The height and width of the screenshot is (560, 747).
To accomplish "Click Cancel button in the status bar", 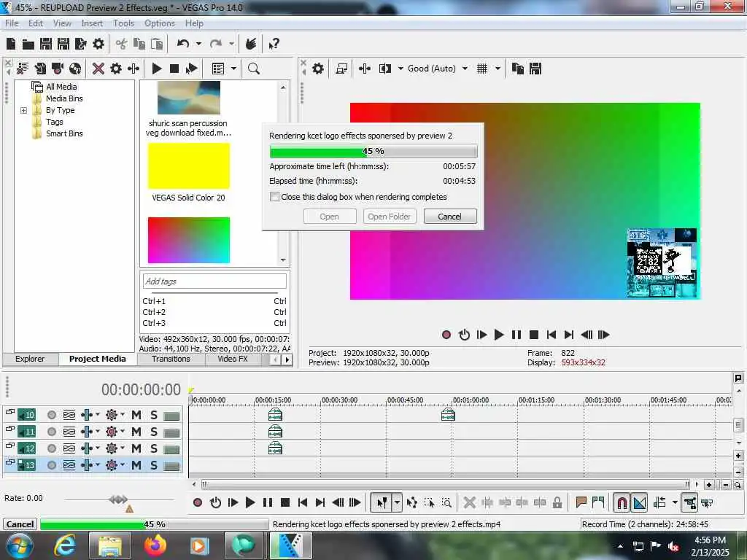I will pos(20,524).
